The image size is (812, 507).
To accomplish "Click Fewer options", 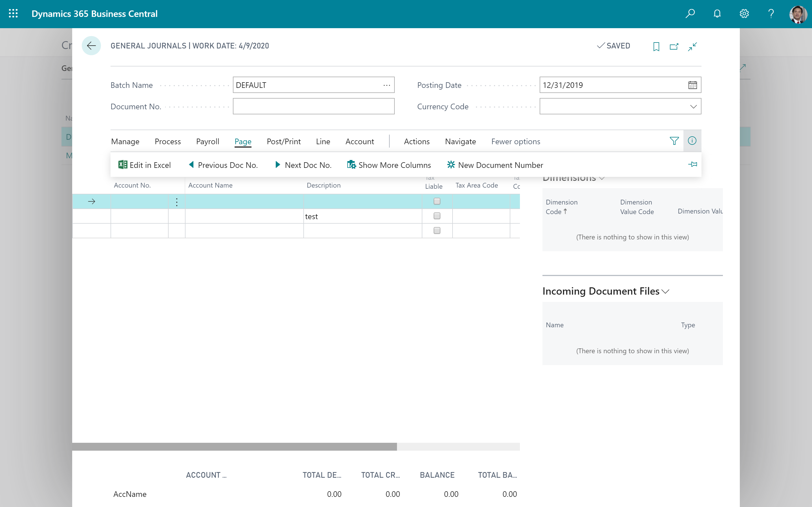I will coord(515,141).
